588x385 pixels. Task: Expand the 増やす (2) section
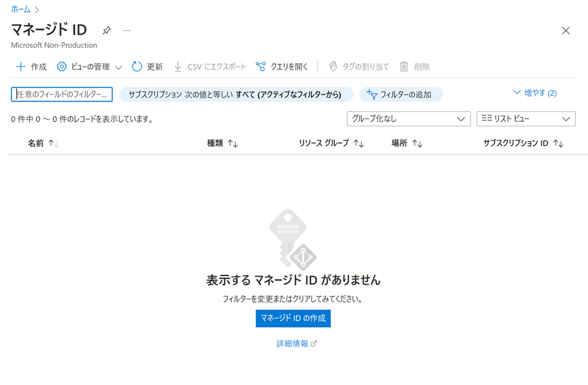[535, 93]
